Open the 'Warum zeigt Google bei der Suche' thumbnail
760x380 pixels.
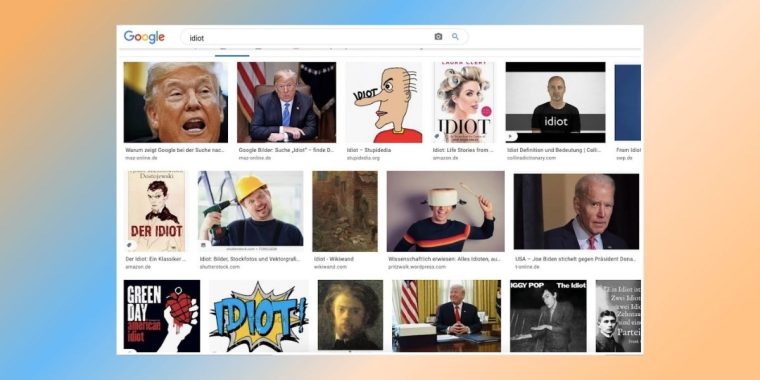[x=175, y=102]
